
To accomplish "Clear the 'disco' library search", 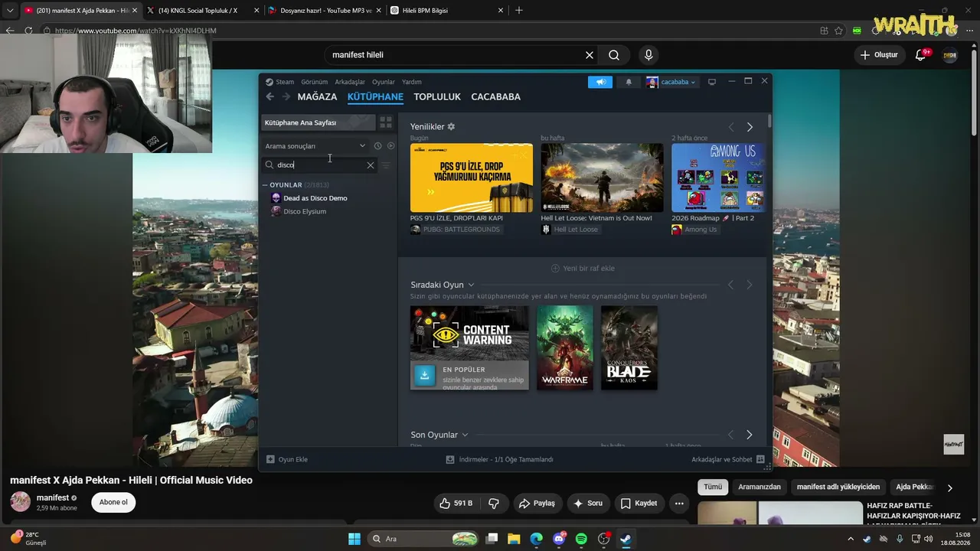I will click(371, 165).
